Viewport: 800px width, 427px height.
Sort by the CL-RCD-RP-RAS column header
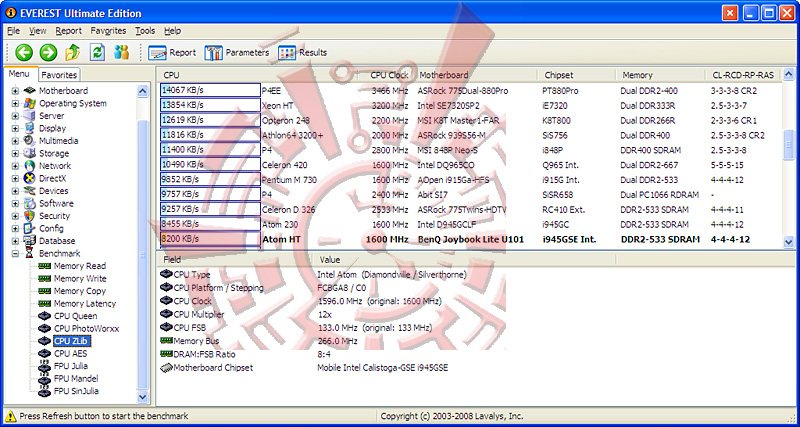743,75
